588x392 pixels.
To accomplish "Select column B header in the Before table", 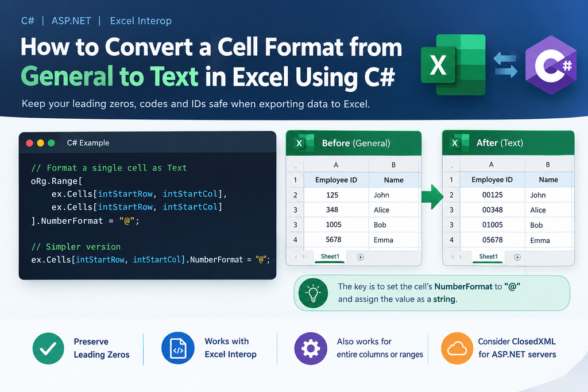I will (x=393, y=165).
